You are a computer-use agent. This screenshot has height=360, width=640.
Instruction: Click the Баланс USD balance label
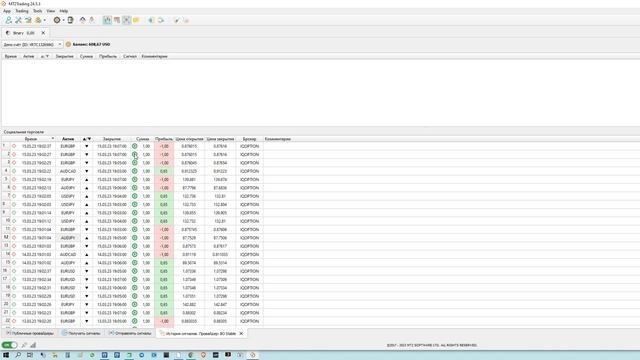[91, 44]
